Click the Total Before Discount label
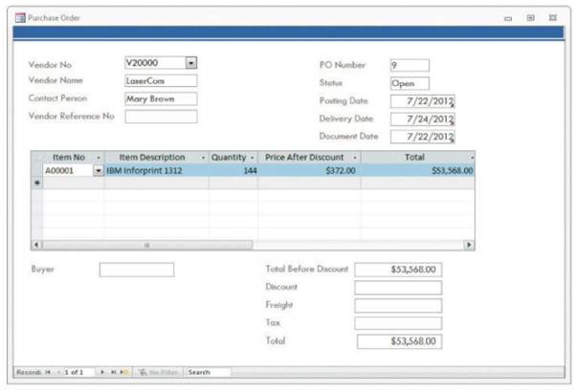 307,269
